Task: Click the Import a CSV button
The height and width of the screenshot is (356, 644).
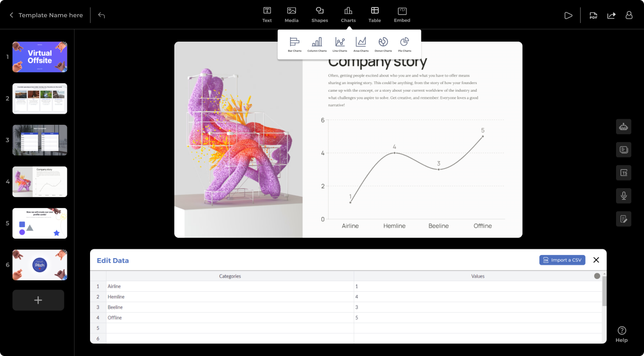Action: click(x=562, y=260)
